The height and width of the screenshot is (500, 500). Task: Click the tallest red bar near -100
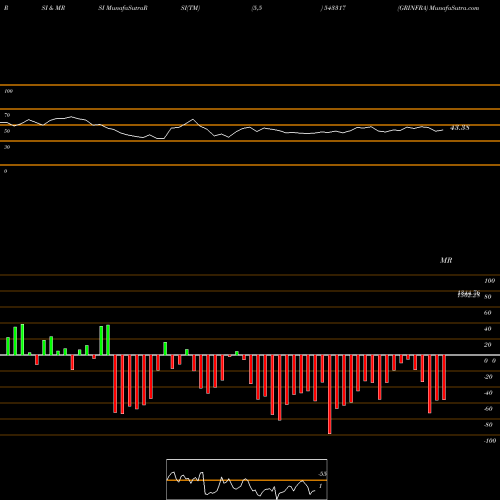click(x=330, y=394)
